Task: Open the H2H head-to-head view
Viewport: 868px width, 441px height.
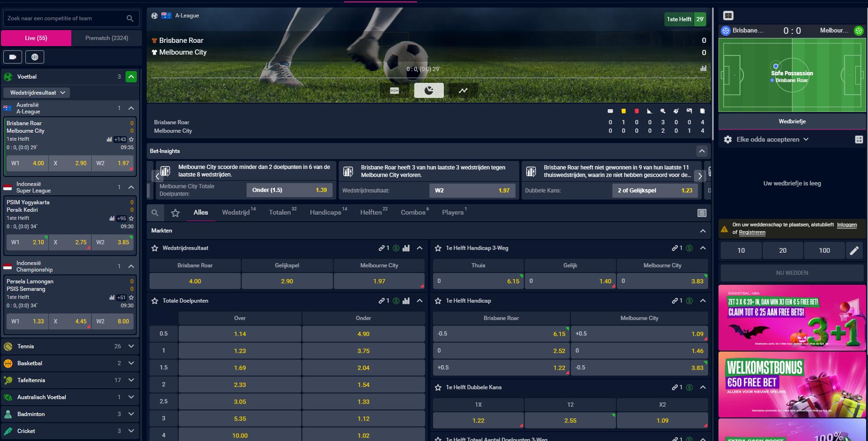Action: (395, 90)
